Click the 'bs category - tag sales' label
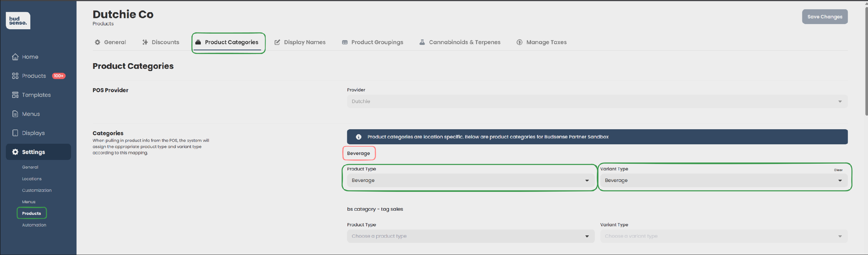Image resolution: width=868 pixels, height=255 pixels. coord(375,209)
